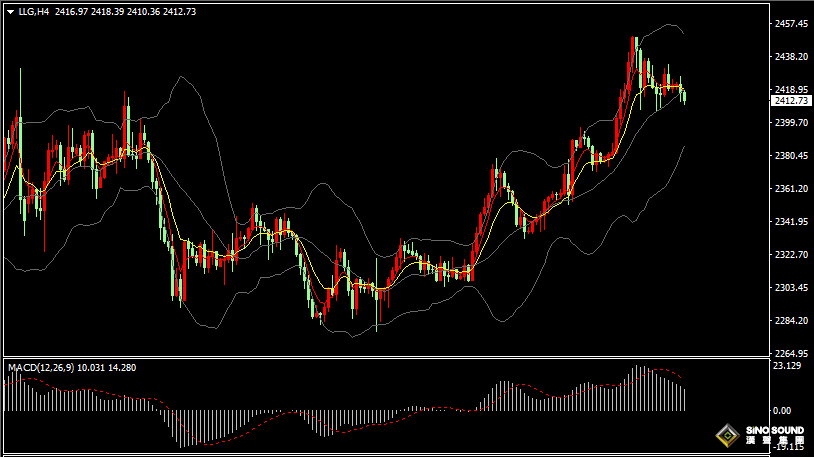Viewport: 814px width, 457px height.
Task: Click the 2341.95 label on price axis
Action: point(791,222)
